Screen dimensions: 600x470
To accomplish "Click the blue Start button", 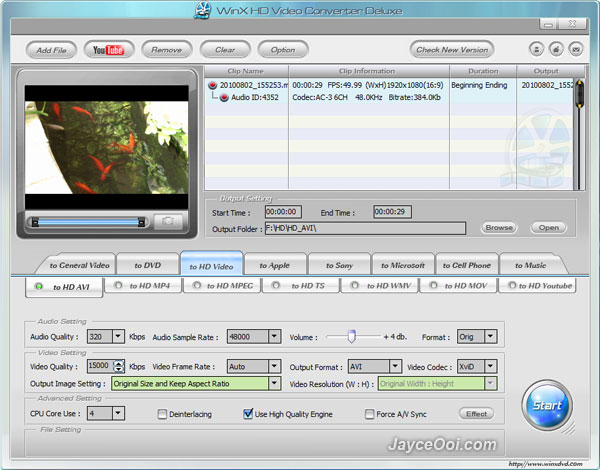I will coord(547,405).
